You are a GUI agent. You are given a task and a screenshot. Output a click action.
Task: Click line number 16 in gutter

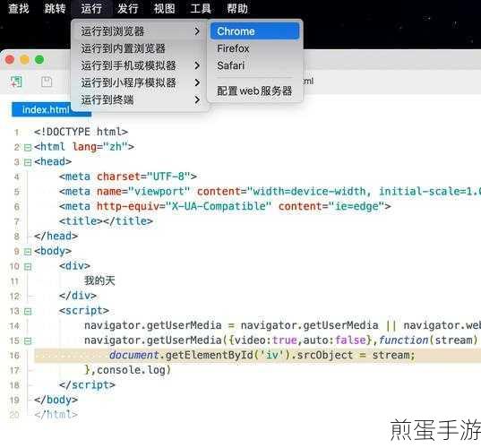(x=14, y=356)
